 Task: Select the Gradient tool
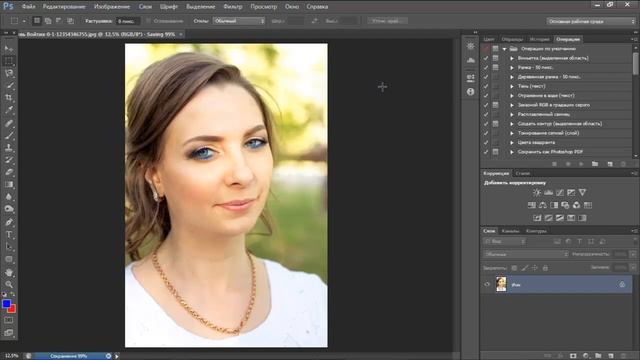[x=9, y=184]
